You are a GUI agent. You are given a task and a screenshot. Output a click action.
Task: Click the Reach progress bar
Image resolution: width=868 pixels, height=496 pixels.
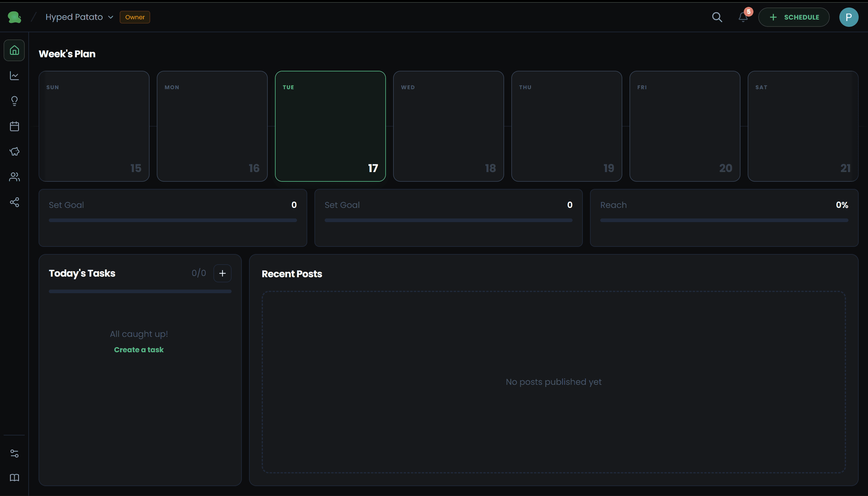(x=724, y=220)
